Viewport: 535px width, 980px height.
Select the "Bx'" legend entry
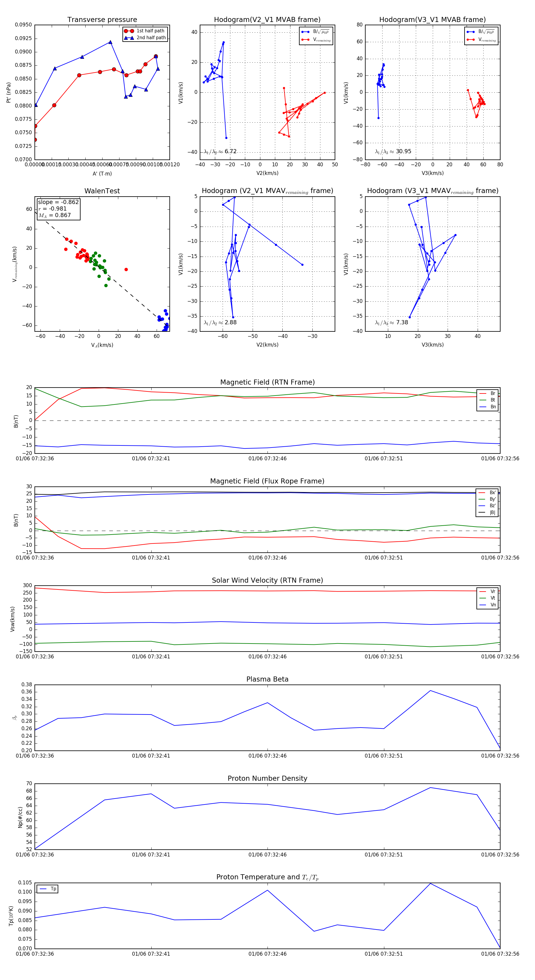[x=487, y=493]
